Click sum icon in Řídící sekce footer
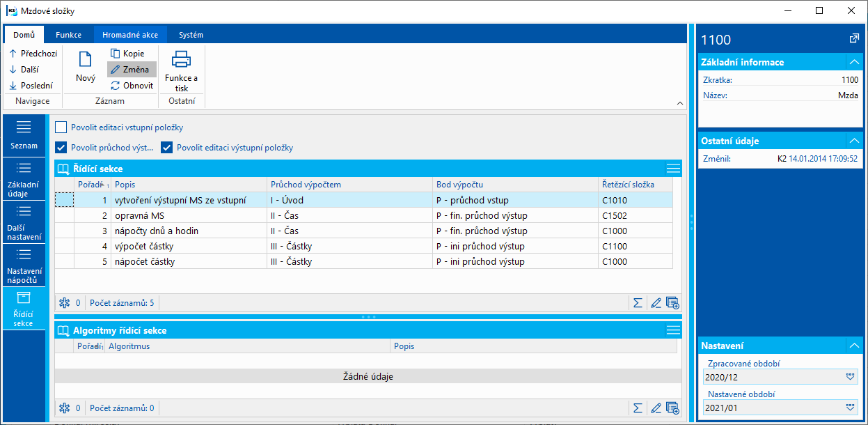This screenshot has width=868, height=425. 636,302
